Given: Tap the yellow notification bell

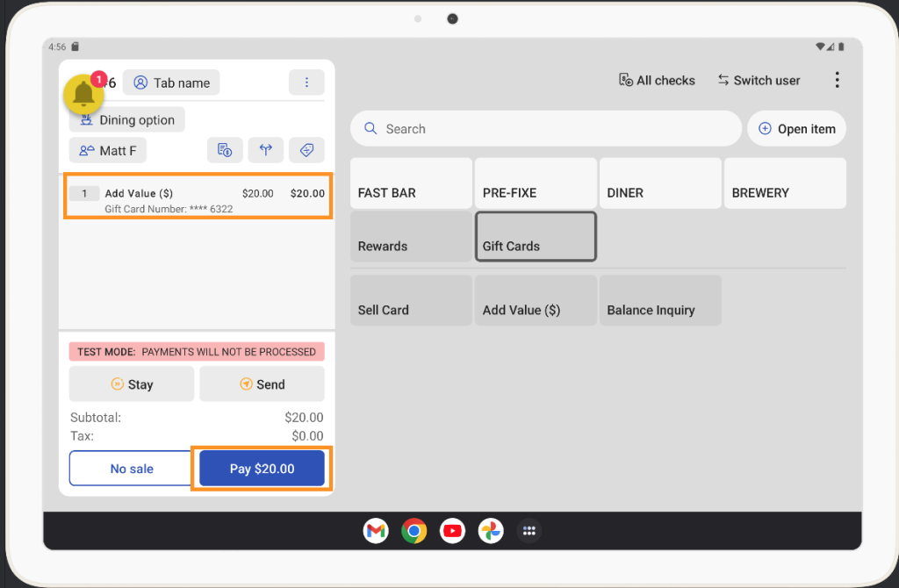Looking at the screenshot, I should (84, 94).
